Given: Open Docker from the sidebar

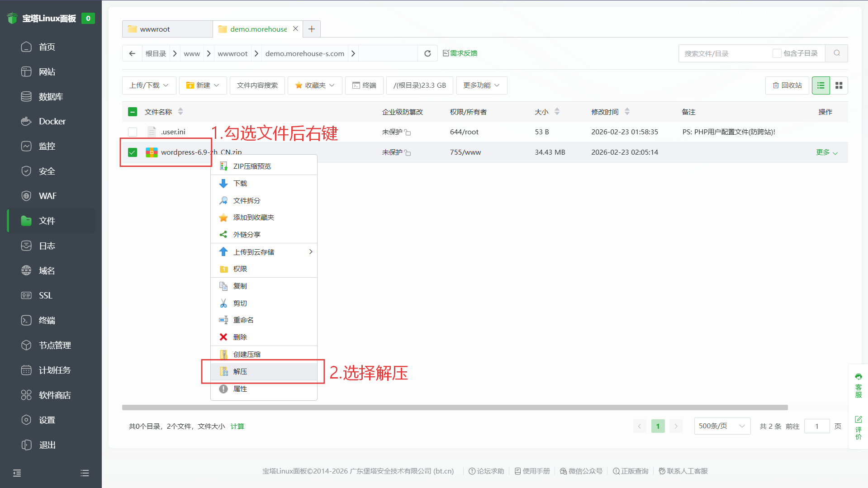Looking at the screenshot, I should click(52, 121).
